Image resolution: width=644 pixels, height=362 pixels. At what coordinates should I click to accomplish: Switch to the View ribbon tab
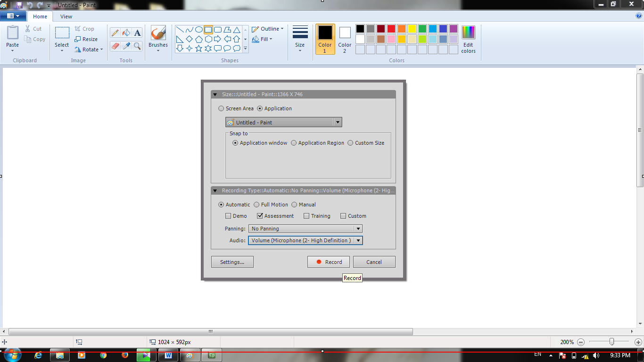(x=66, y=16)
